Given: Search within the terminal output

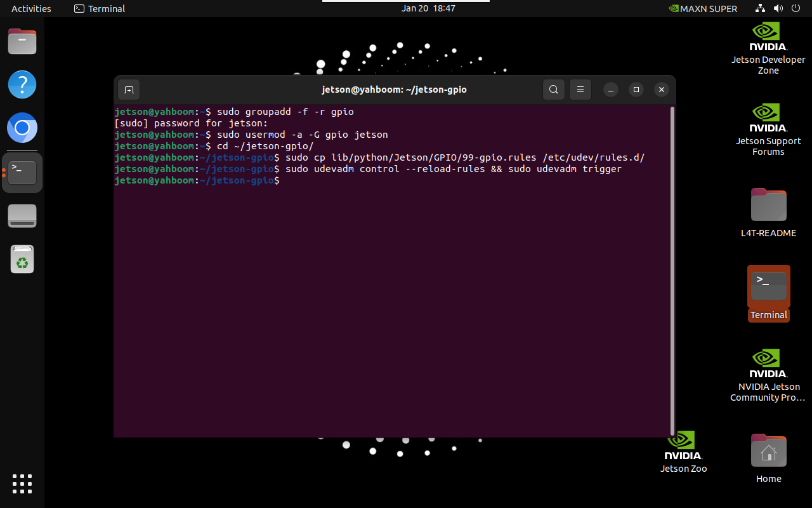Looking at the screenshot, I should tap(554, 90).
